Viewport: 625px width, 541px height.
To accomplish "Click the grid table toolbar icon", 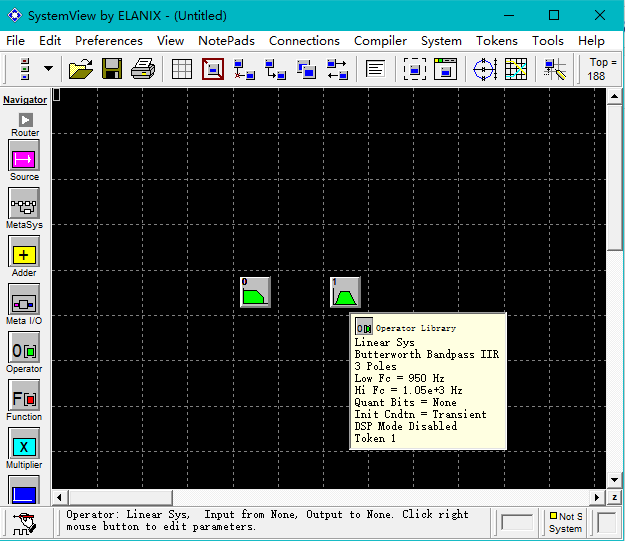I will coord(182,69).
